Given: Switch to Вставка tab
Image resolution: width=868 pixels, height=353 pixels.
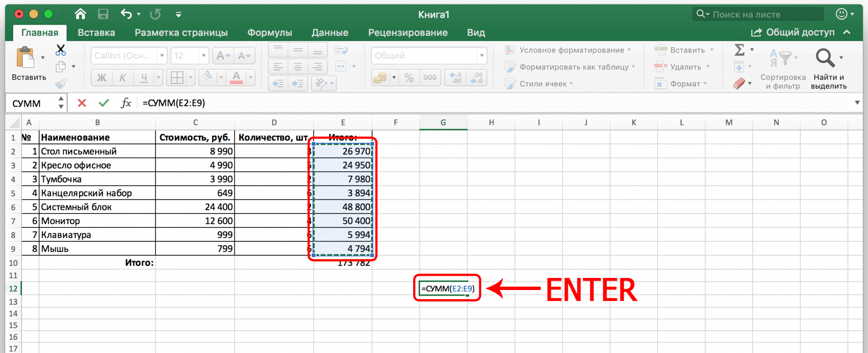Looking at the screenshot, I should point(96,33).
